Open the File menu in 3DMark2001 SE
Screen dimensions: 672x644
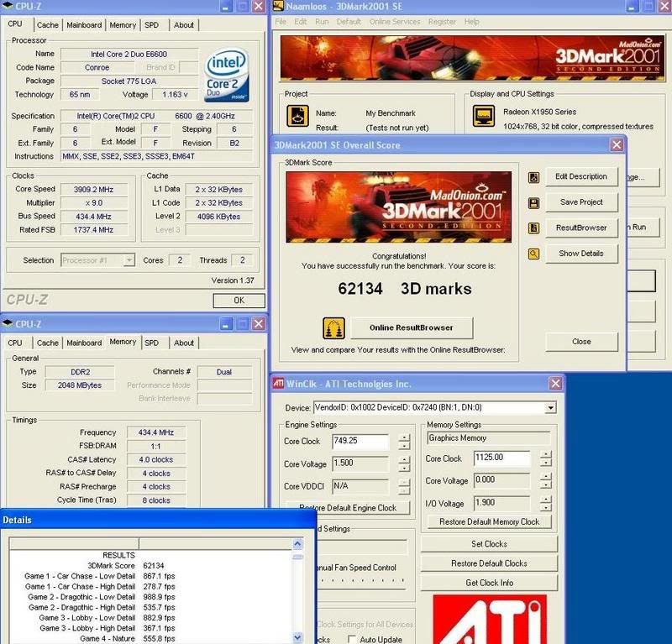click(281, 22)
